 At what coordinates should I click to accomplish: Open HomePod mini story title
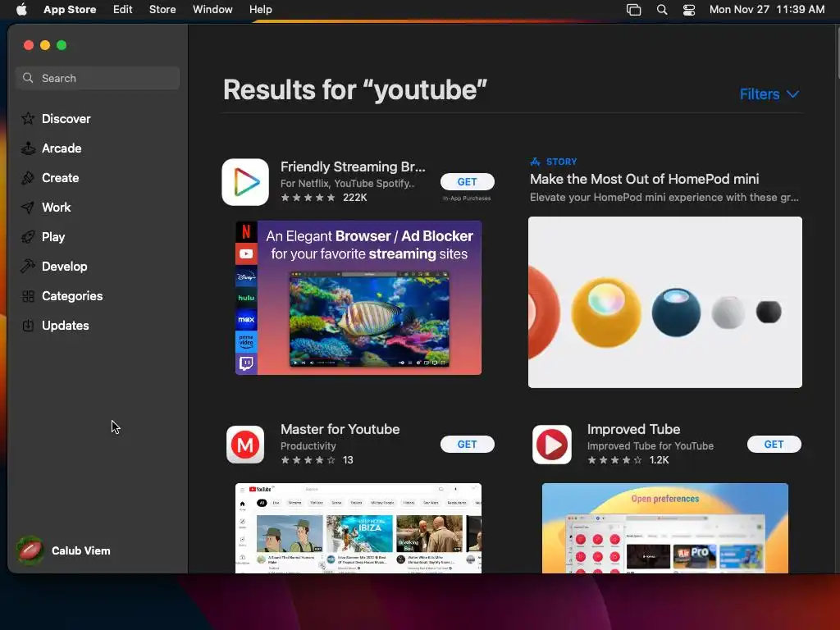pyautogui.click(x=645, y=179)
